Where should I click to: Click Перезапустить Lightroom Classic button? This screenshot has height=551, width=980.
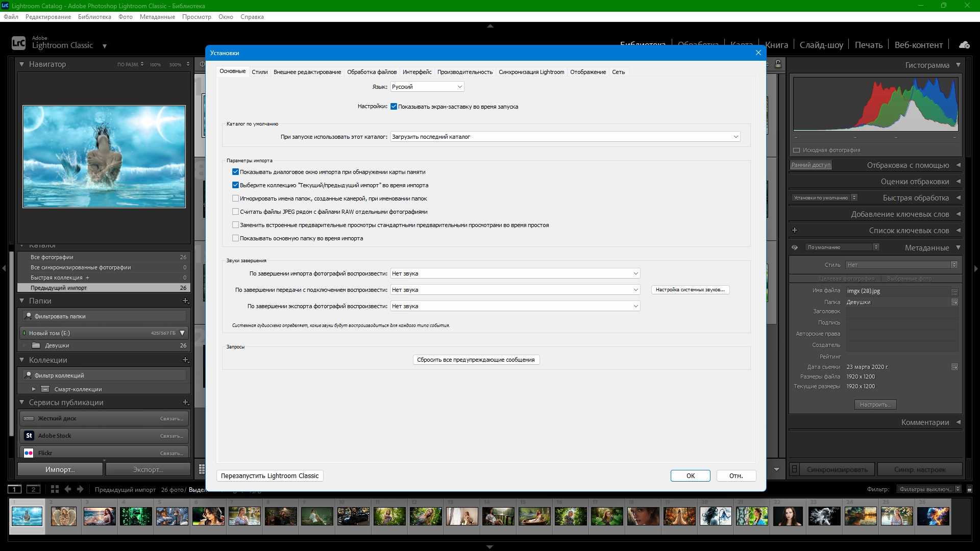[269, 475]
